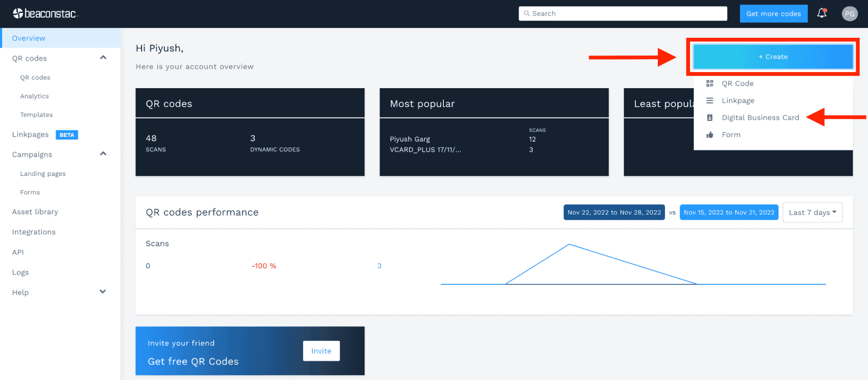This screenshot has width=868, height=380.
Task: Click the Invite button
Action: 321,351
